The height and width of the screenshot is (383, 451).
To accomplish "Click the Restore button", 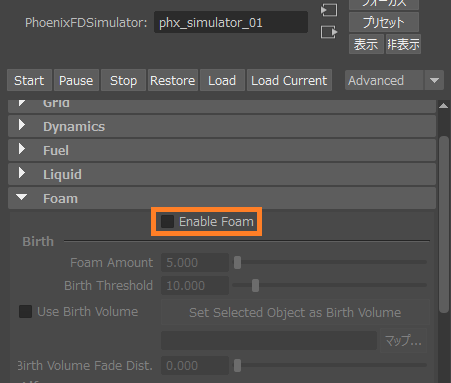I will click(173, 80).
